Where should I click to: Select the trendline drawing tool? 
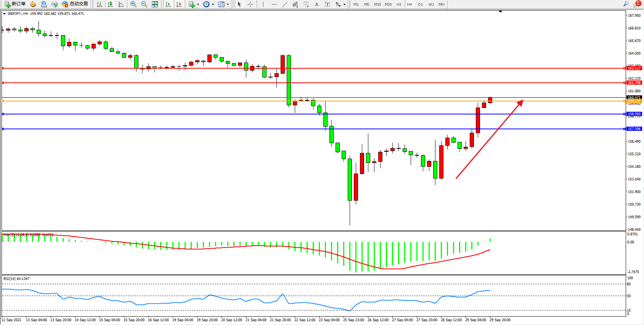(285, 4)
